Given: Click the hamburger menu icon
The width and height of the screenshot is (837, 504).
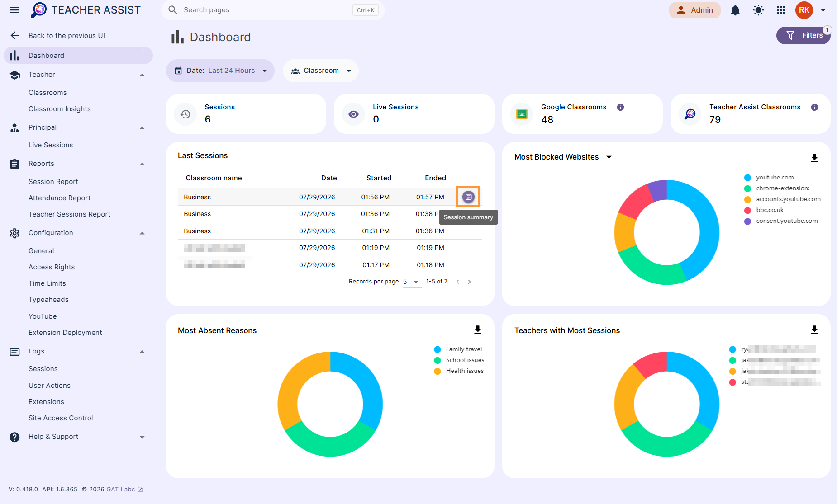Looking at the screenshot, I should [14, 10].
